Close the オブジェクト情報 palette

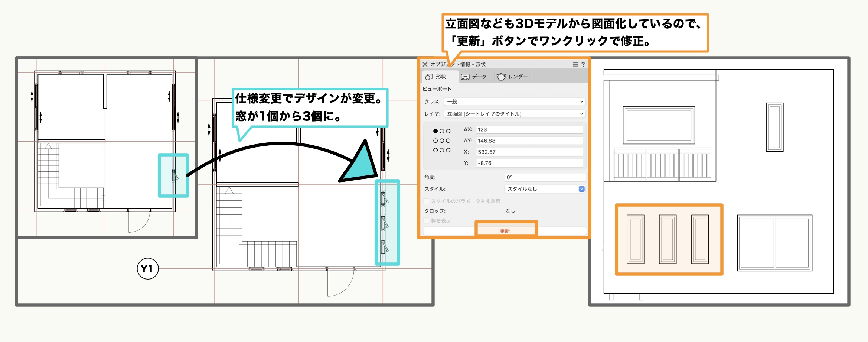point(425,64)
